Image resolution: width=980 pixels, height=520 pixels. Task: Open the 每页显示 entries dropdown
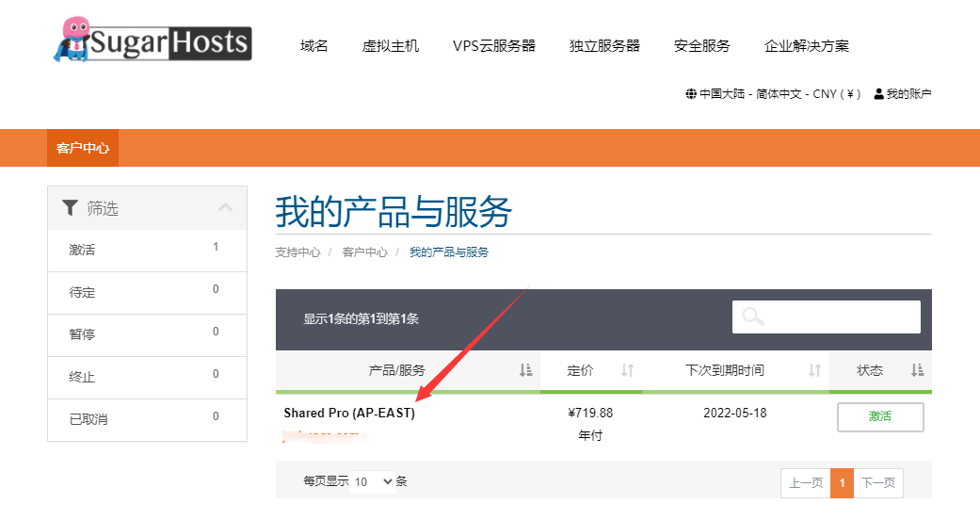[373, 481]
